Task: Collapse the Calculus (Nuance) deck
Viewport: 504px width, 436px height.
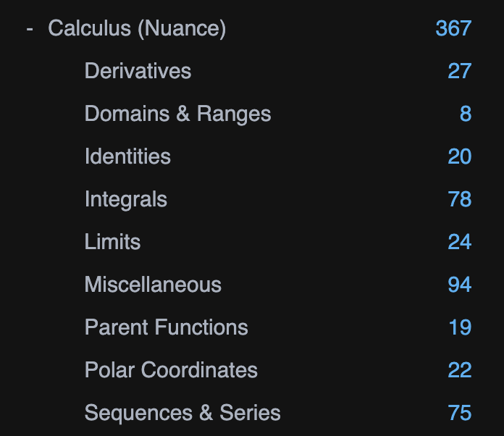Action: coord(30,29)
